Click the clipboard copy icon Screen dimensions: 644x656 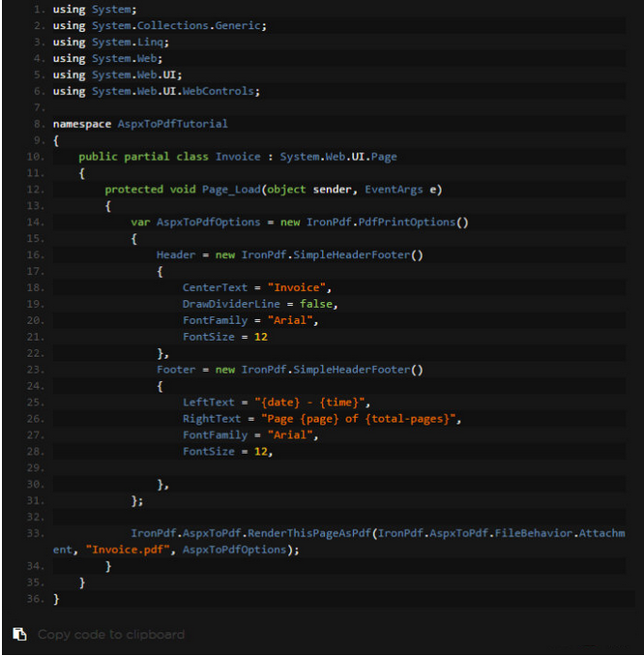pos(19,635)
